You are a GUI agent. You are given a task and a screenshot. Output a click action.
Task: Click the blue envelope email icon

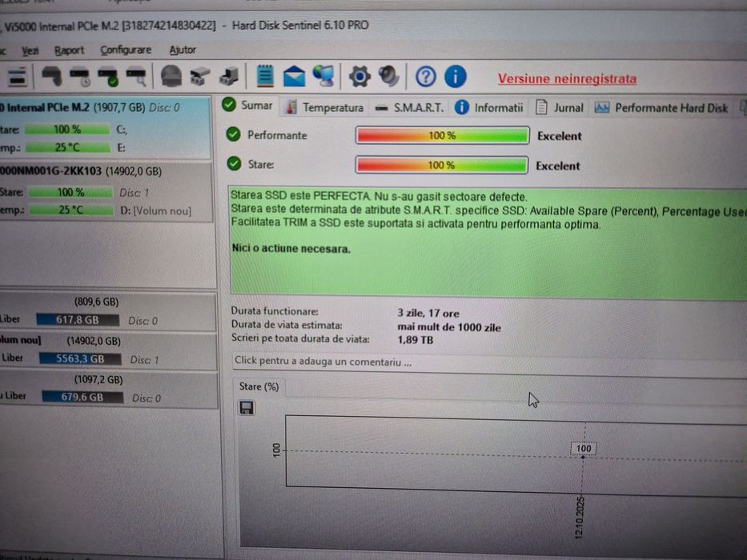coord(294,76)
